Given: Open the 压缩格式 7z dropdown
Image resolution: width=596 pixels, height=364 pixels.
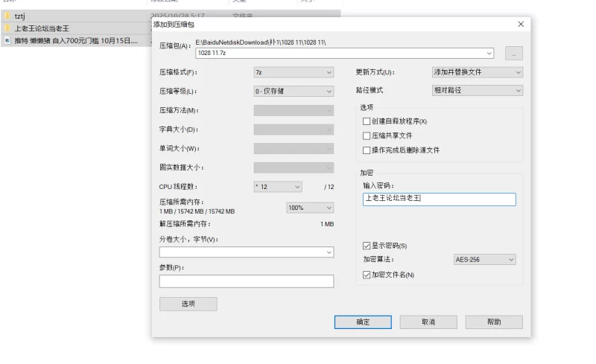Looking at the screenshot, I should pyautogui.click(x=294, y=72).
